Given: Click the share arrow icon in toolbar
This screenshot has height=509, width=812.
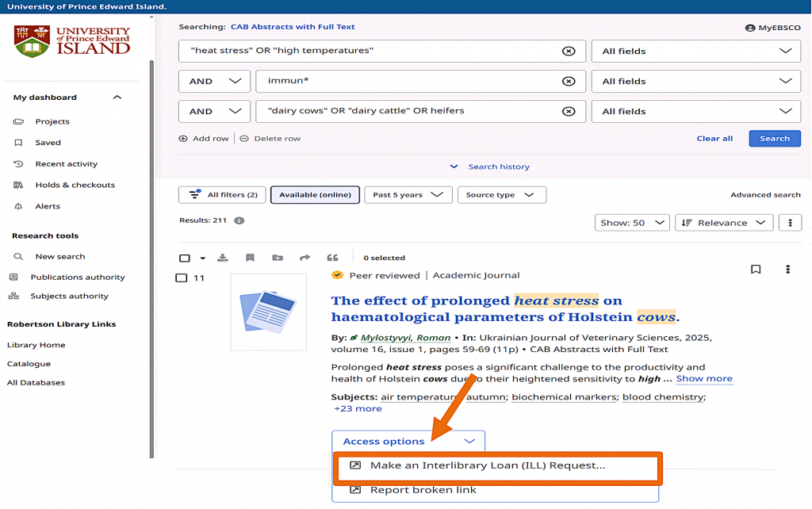Looking at the screenshot, I should pos(304,258).
